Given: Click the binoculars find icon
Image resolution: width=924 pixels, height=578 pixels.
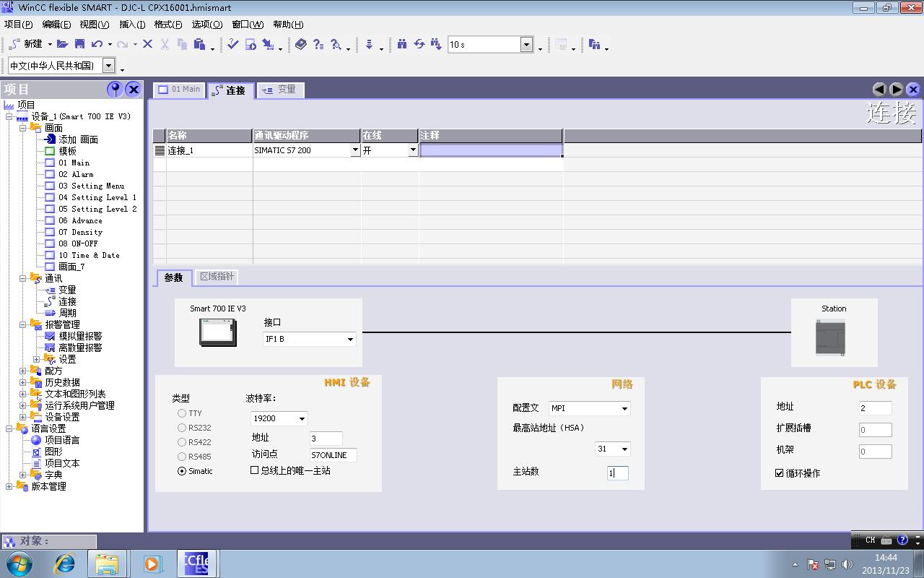Looking at the screenshot, I should [402, 44].
